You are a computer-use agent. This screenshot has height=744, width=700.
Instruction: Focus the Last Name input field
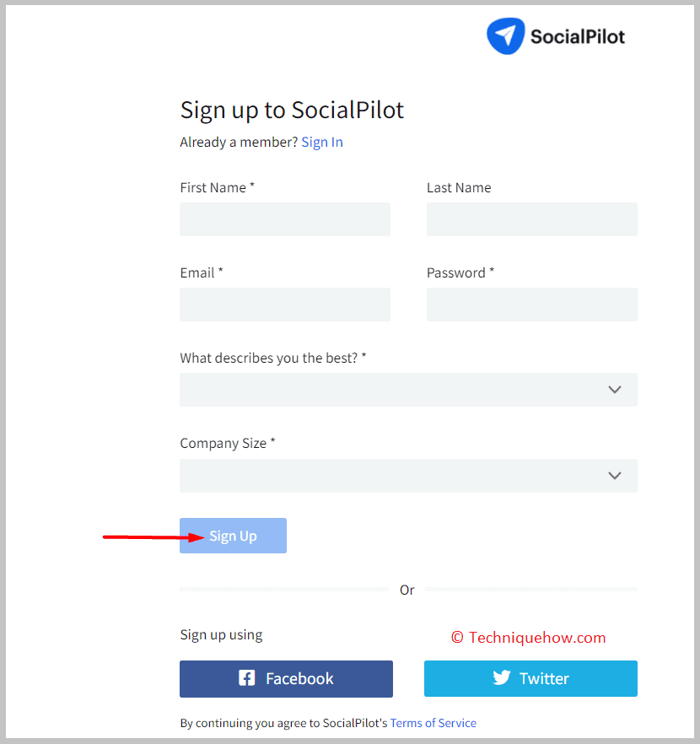(532, 219)
